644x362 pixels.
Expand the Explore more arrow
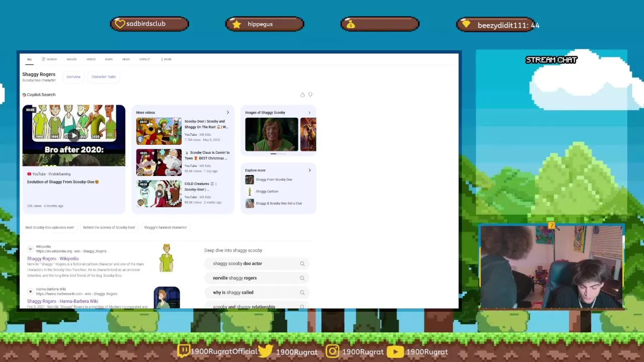click(x=309, y=170)
